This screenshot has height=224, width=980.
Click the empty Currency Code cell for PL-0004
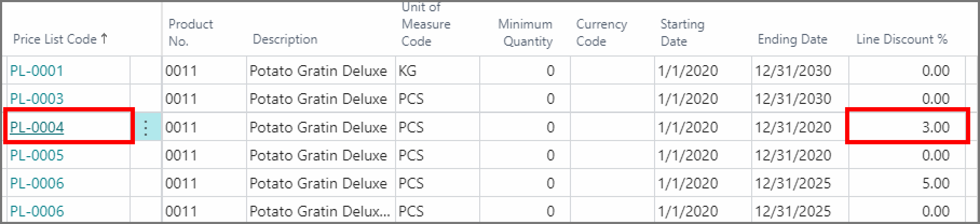[612, 128]
